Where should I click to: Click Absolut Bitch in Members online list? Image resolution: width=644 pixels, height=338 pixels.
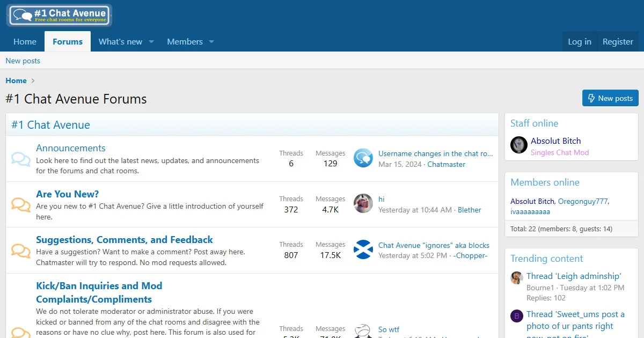532,201
